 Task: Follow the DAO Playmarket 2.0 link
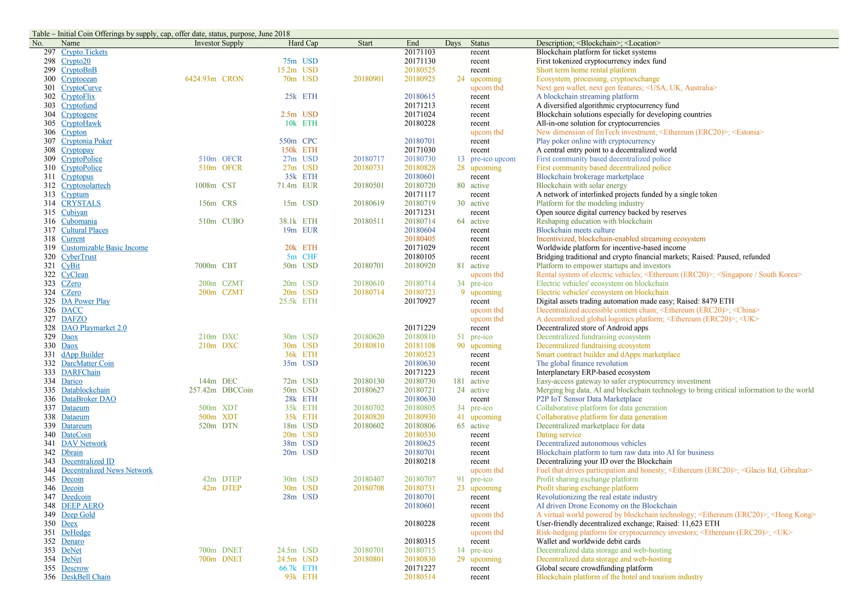coord(94,328)
